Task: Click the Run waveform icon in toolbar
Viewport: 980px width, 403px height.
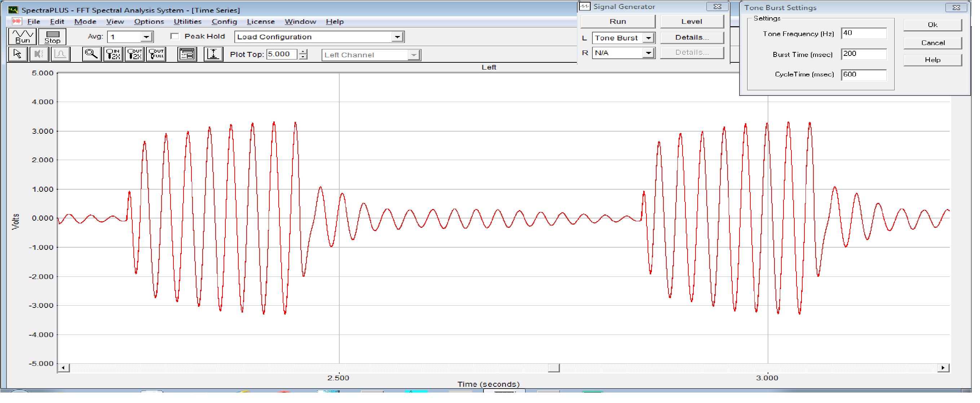Action: tap(22, 36)
